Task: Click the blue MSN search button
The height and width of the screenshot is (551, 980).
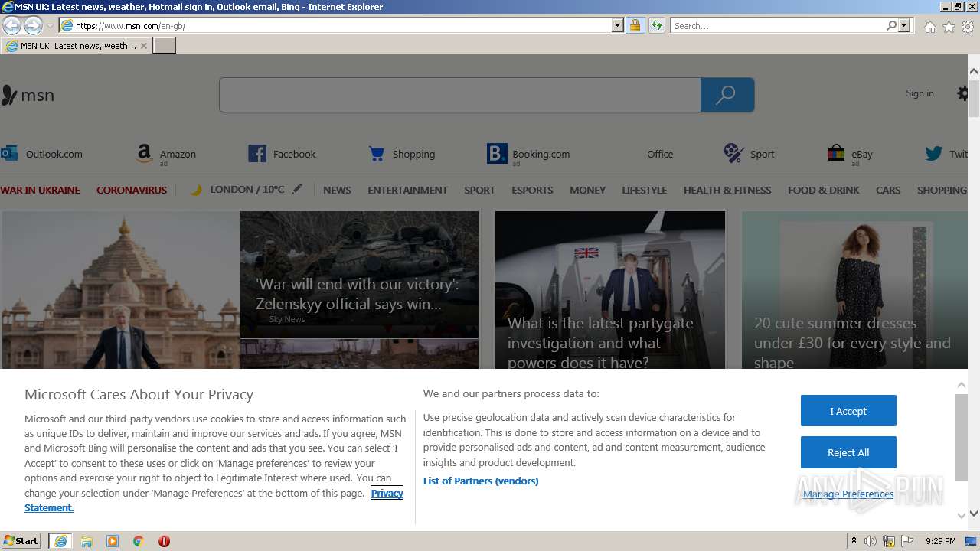Action: [727, 95]
